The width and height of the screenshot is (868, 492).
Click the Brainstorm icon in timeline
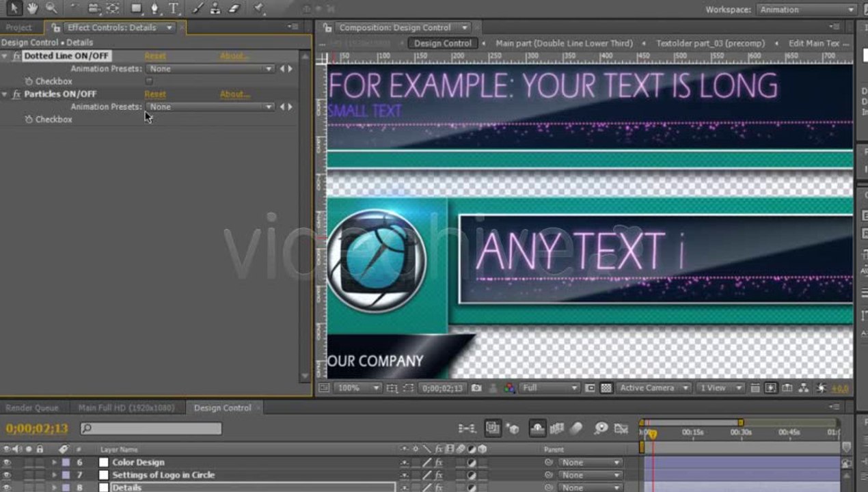click(601, 428)
